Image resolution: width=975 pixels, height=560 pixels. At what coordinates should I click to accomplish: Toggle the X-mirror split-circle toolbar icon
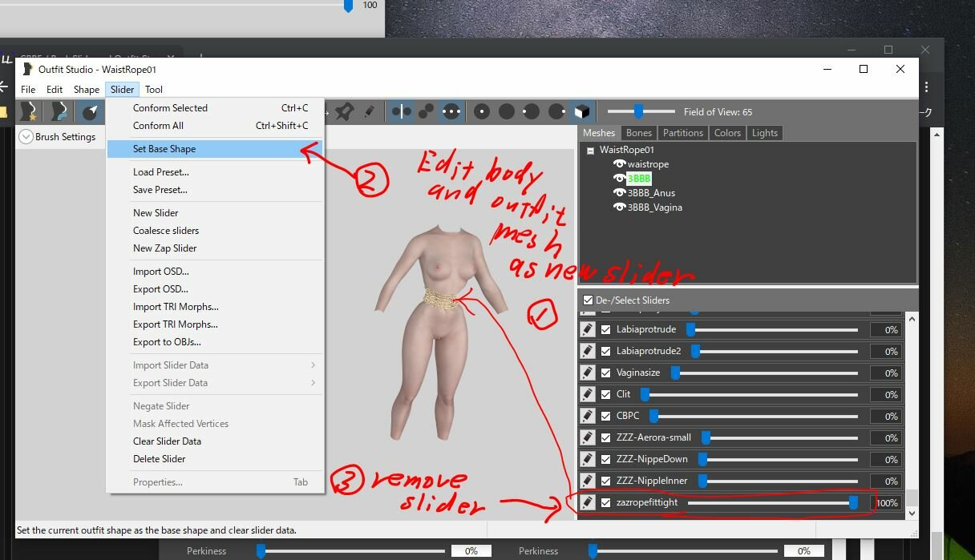coord(402,111)
